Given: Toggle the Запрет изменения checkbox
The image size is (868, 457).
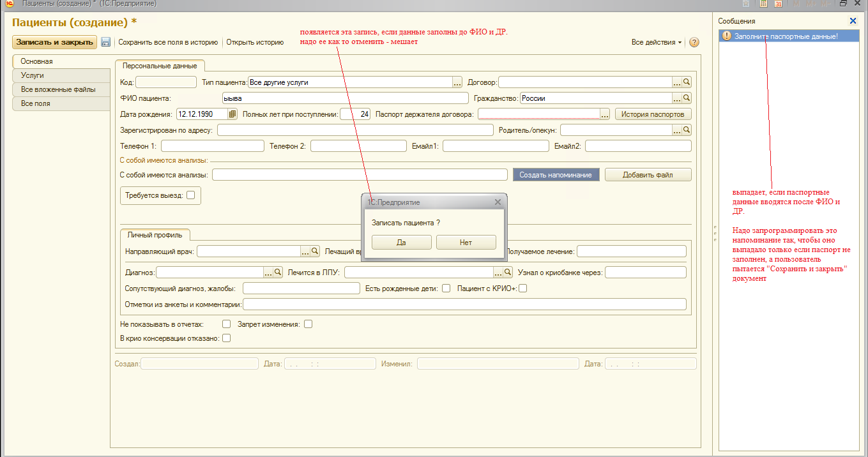Looking at the screenshot, I should [308, 324].
